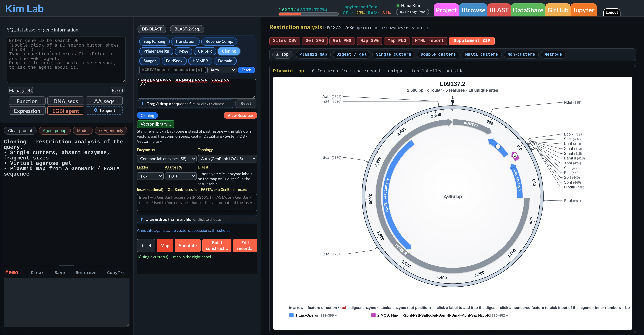Open DB-BLAST mode
This screenshot has width=644, height=335.
(152, 29)
